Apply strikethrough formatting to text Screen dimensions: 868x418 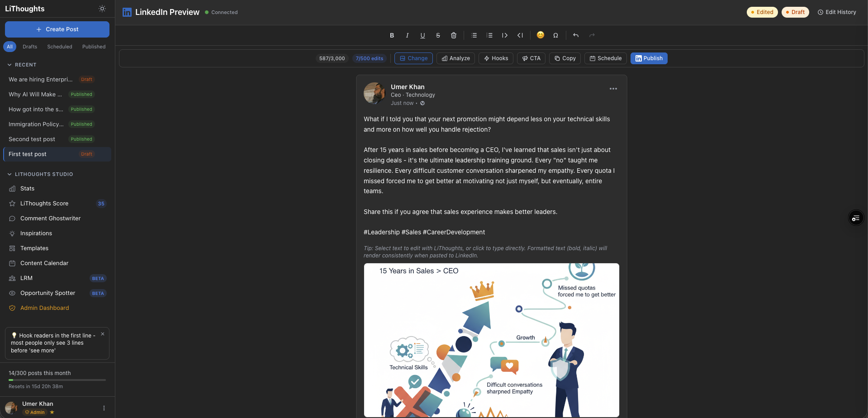pos(437,35)
